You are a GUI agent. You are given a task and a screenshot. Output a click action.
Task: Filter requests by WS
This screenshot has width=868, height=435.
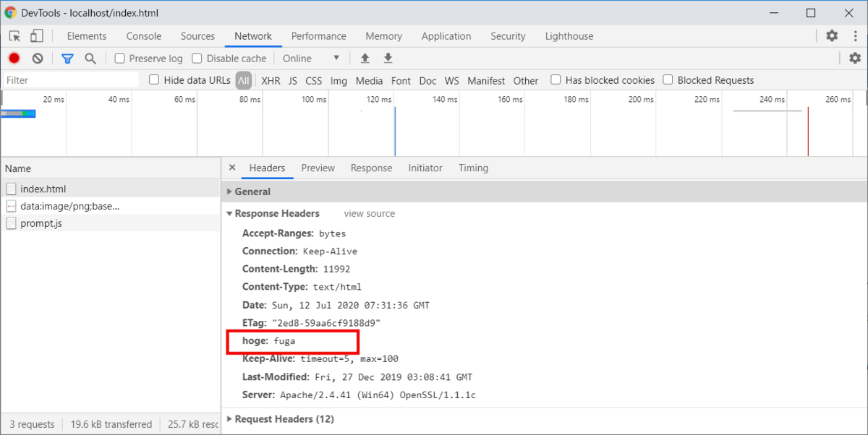pos(452,80)
